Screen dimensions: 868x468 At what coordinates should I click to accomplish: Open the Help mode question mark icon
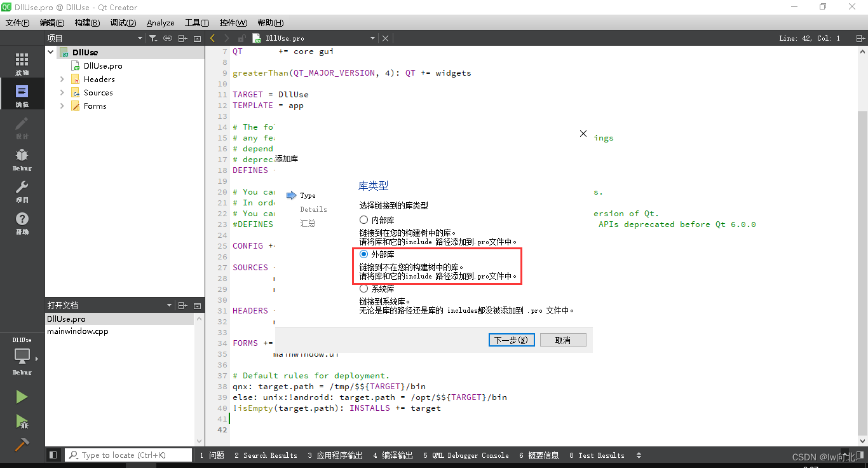click(22, 223)
